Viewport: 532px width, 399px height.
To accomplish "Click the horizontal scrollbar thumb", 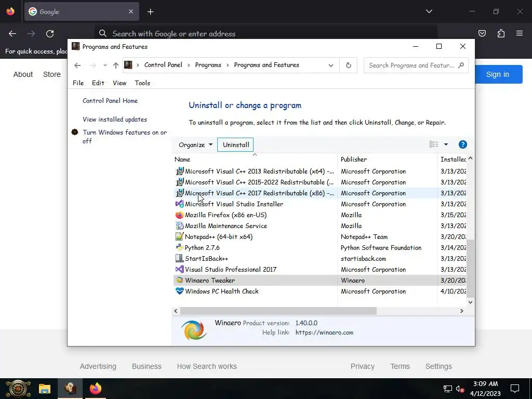I will pos(278,311).
